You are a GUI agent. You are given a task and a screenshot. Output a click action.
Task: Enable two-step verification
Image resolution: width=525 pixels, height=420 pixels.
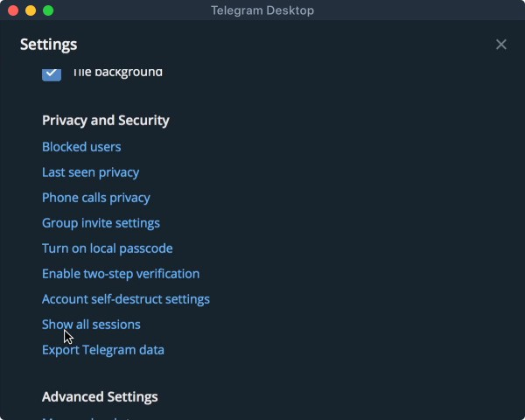pos(121,274)
